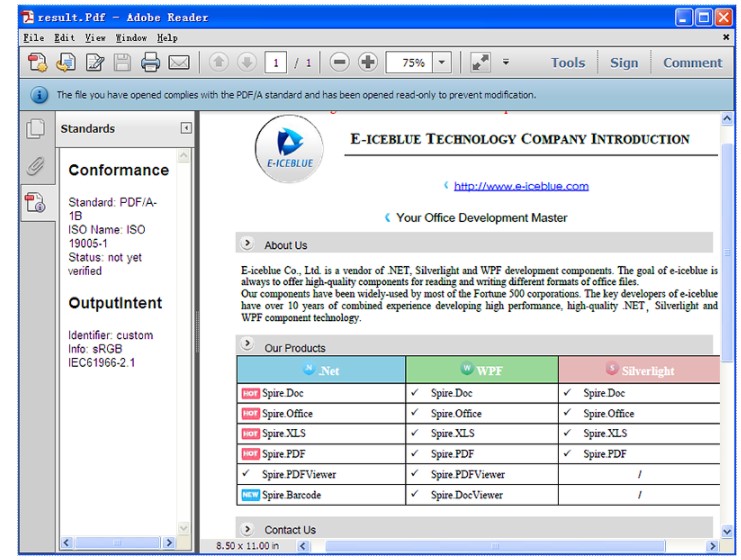Close the document with menu-bar X

726,37
